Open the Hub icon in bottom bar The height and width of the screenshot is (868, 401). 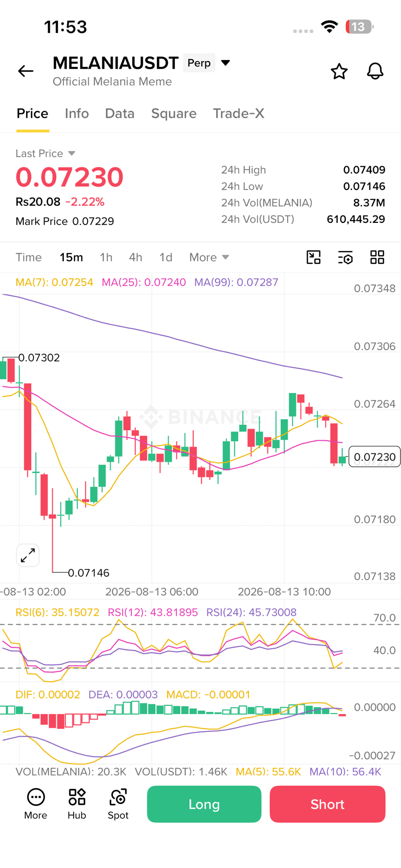77,804
